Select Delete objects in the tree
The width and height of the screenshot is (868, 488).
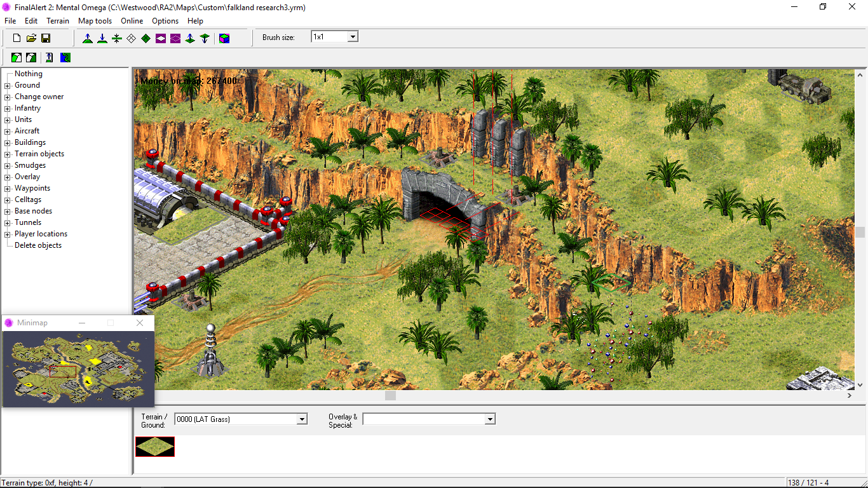[x=38, y=245]
